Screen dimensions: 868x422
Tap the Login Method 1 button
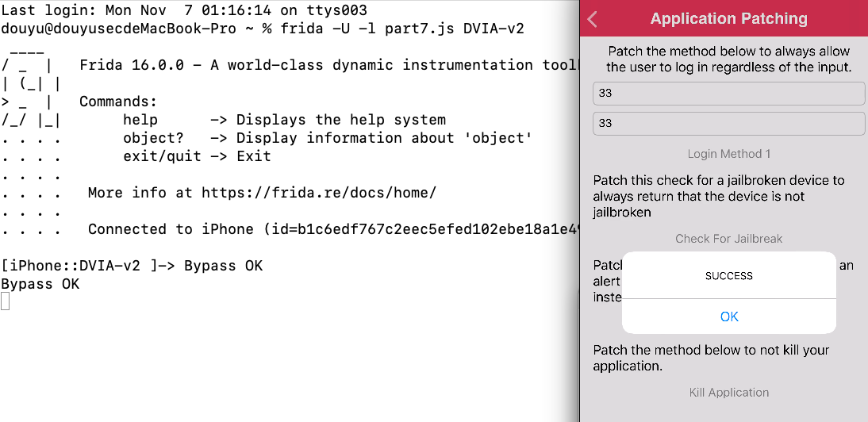[728, 154]
